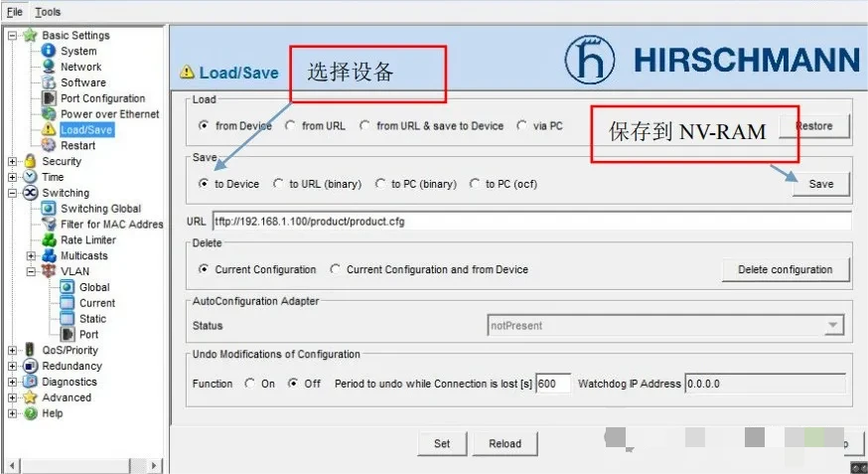Select Load 'via PC' radio button
Screen dimensions: 868x474
pos(521,125)
